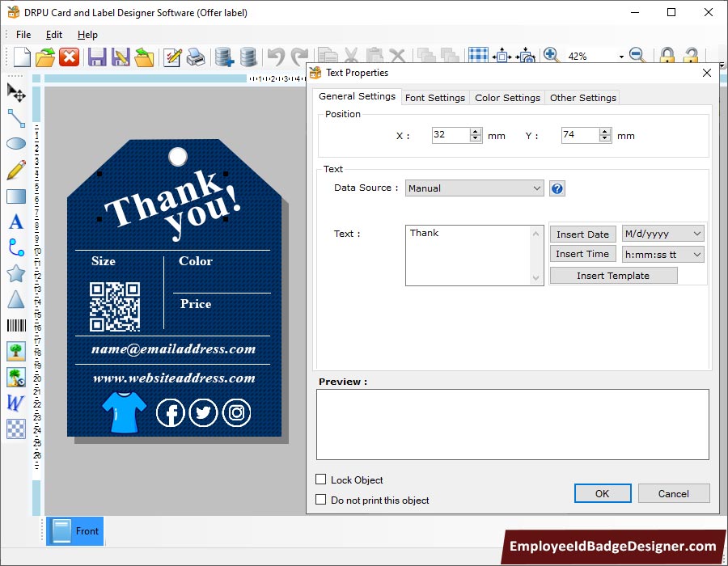The image size is (728, 566).
Task: Click the Twitter icon on the label
Action: point(203,412)
